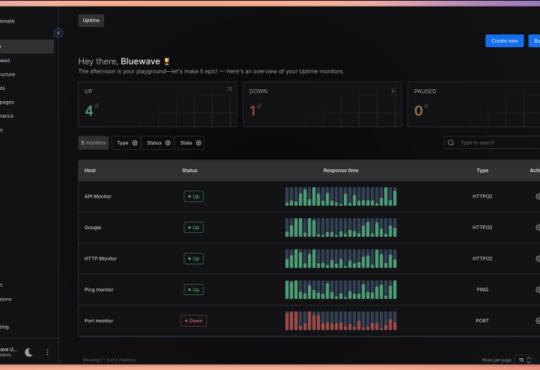Click the Showing 1 - 5 of 5 monitors text

pos(109,360)
